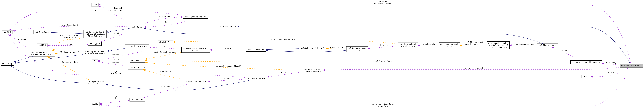
Task: Click the std::list< T > node
Action: point(165,42)
